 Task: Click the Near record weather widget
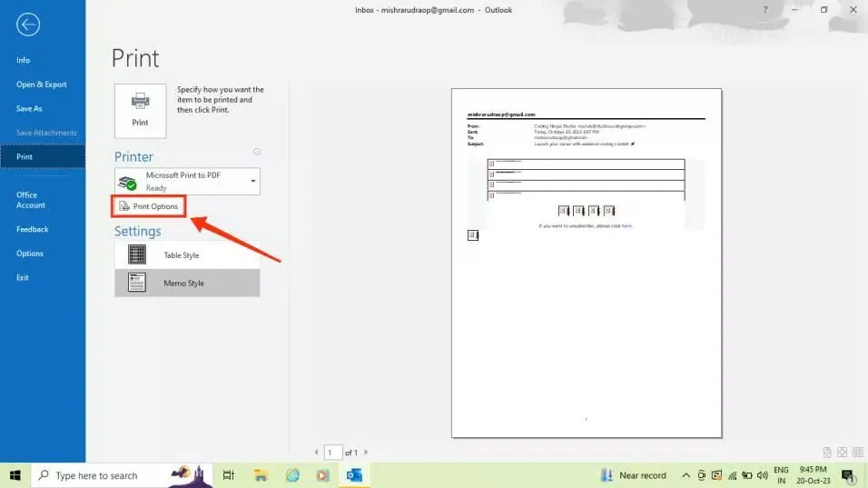(633, 475)
